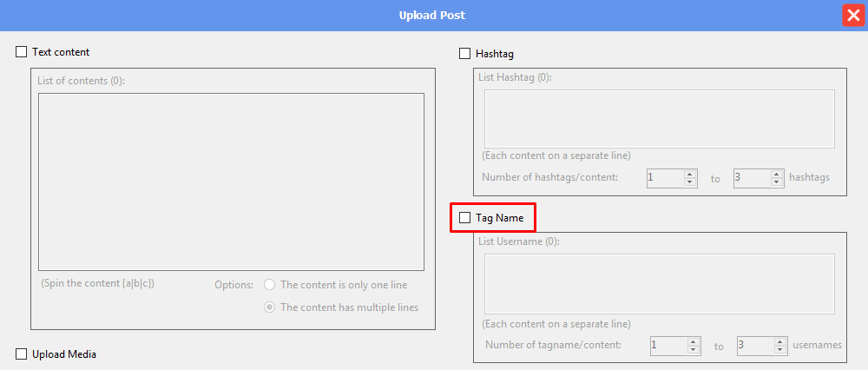868x370 pixels.
Task: Increase maximum hashtags value
Action: [x=777, y=174]
